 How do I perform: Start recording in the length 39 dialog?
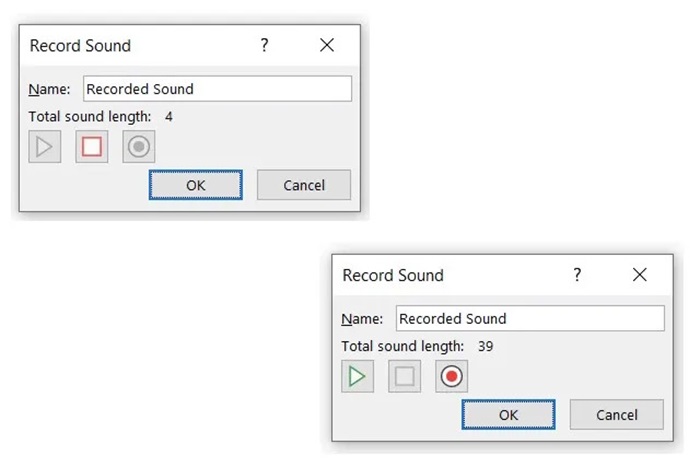(452, 377)
